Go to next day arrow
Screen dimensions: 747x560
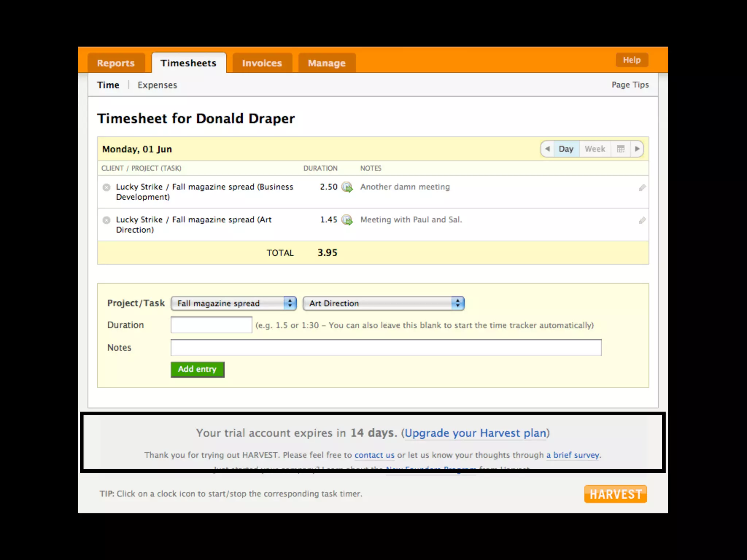637,149
